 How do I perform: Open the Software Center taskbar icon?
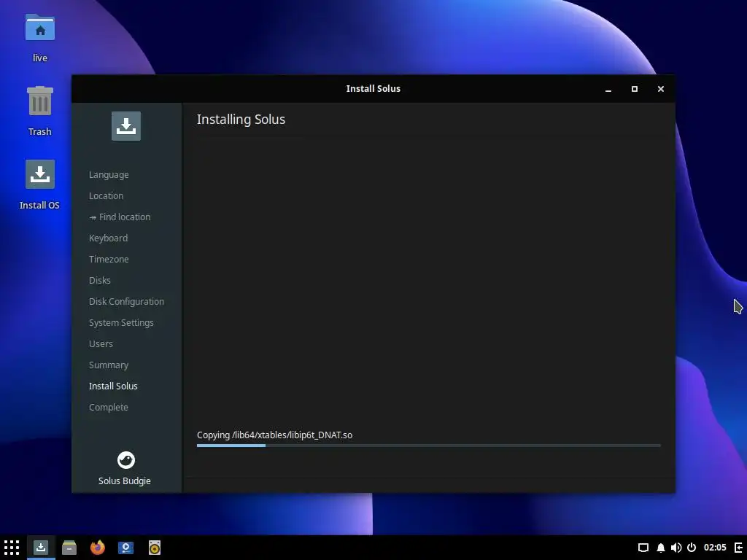coord(125,548)
